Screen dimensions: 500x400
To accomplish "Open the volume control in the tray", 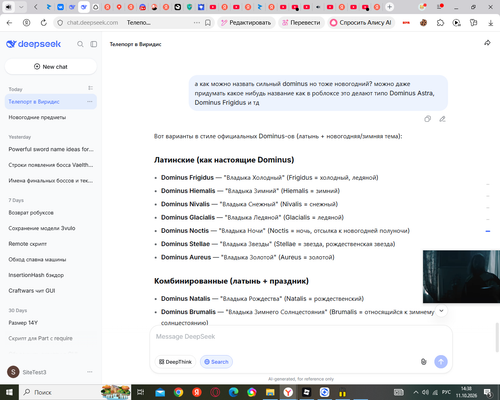I will click(425, 392).
